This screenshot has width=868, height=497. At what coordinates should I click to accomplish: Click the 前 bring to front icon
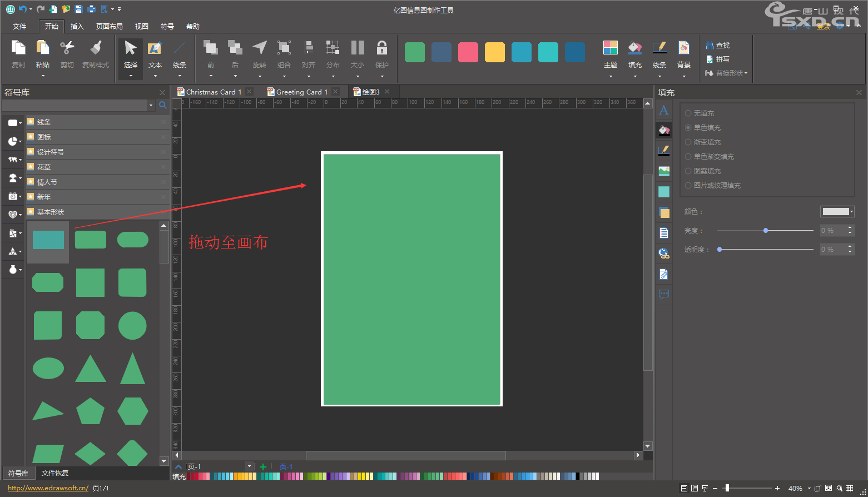211,48
